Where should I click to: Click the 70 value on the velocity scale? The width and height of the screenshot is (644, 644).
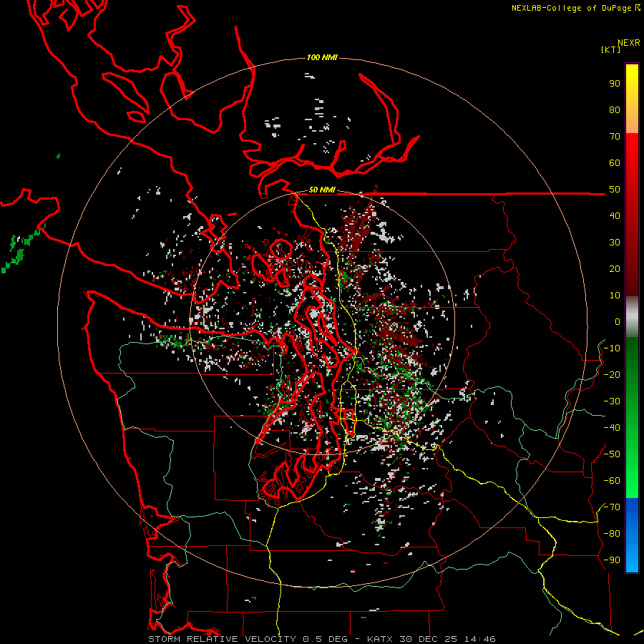point(615,137)
